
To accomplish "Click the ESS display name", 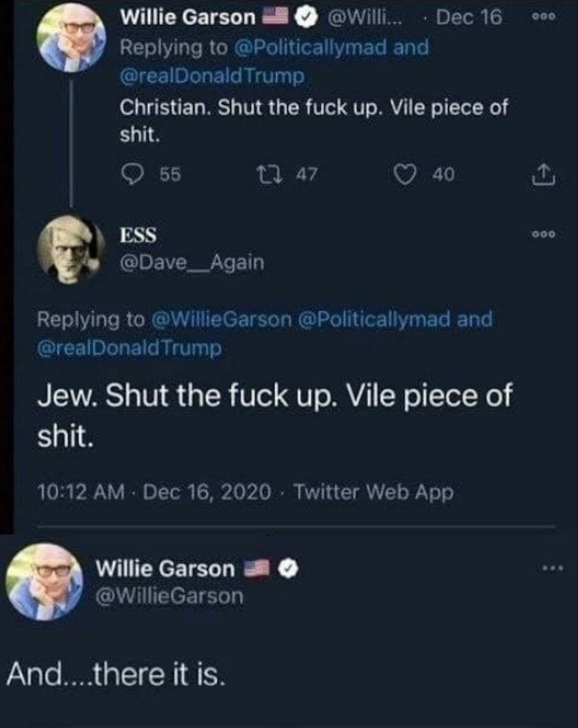I will pos(138,235).
